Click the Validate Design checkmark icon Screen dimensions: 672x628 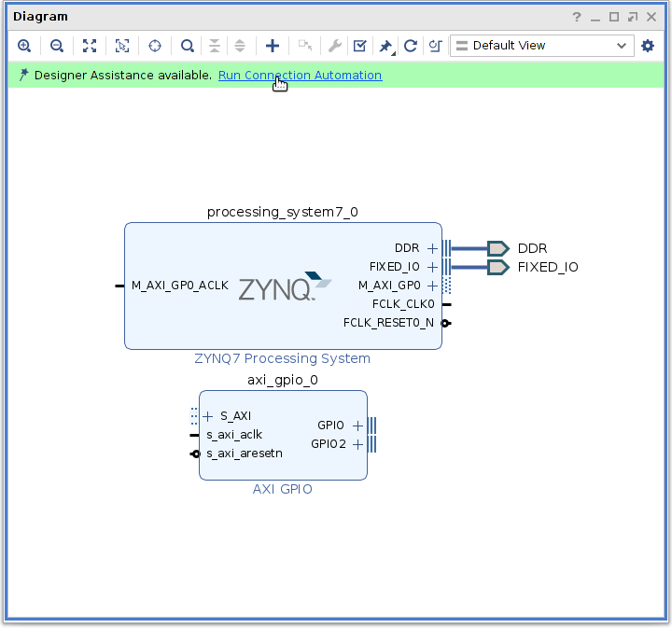pyautogui.click(x=359, y=46)
